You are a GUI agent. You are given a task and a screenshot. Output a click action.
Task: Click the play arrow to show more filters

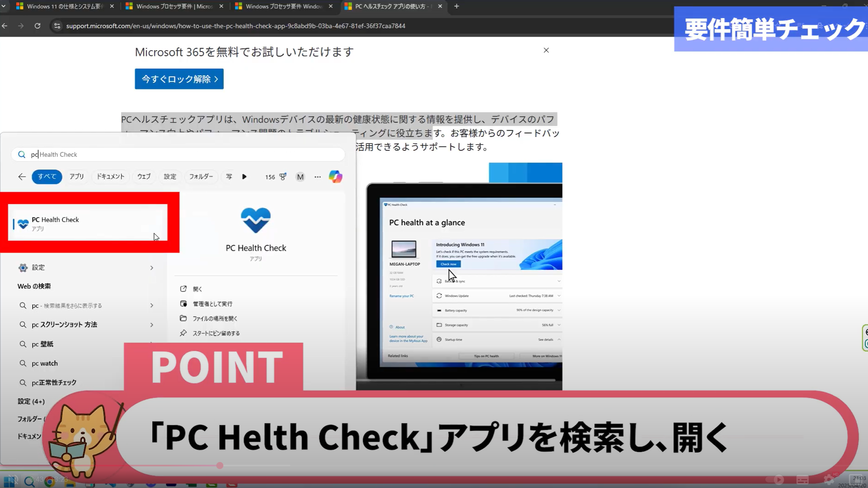click(x=244, y=177)
